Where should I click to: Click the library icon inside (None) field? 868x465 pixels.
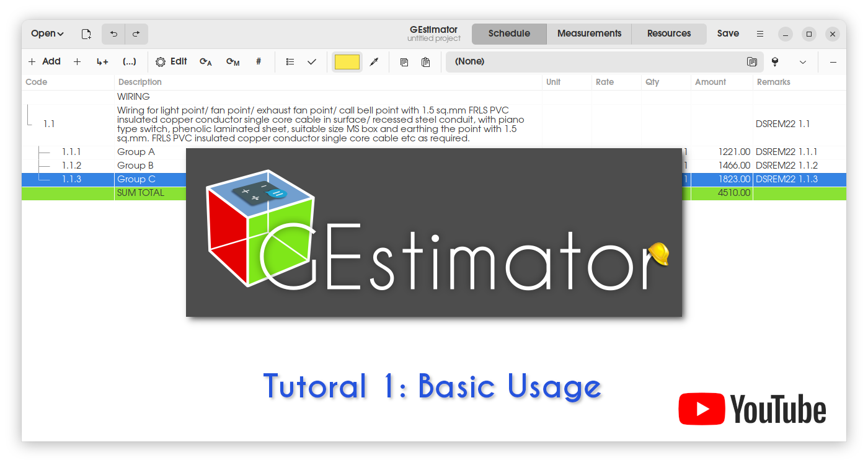(751, 61)
